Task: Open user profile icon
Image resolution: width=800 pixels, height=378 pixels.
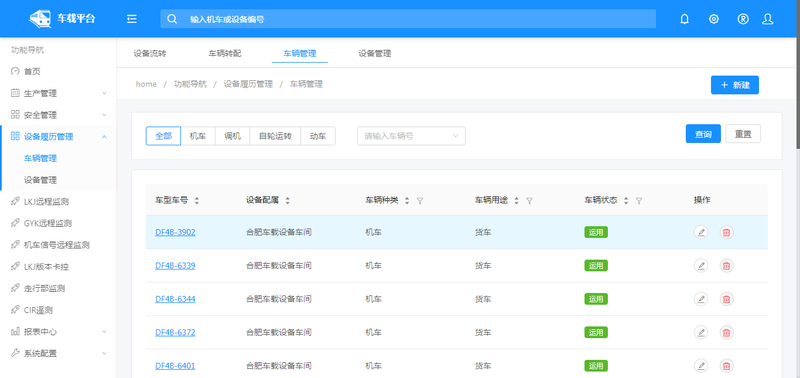Action: pyautogui.click(x=767, y=19)
